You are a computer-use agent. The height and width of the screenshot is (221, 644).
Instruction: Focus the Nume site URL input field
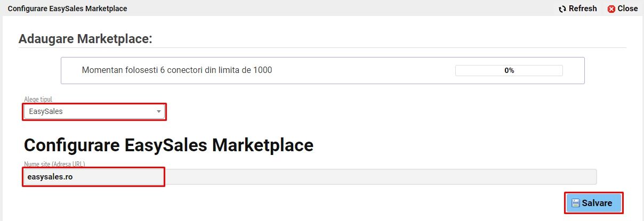pos(373,177)
